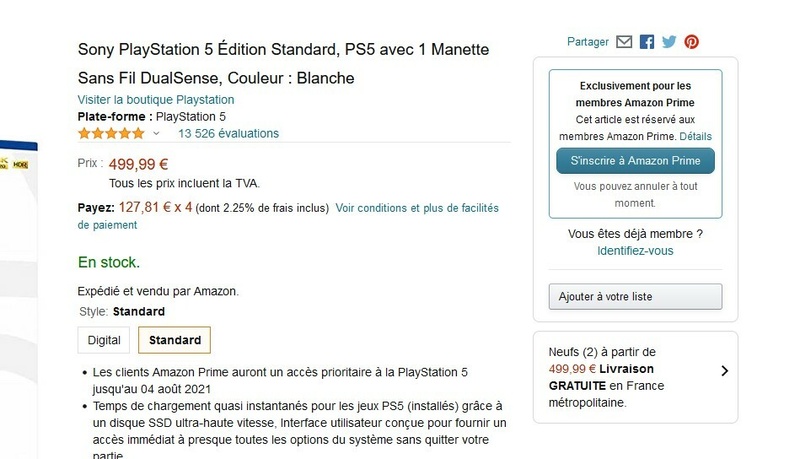
Task: Open the 13 526 évaluations link
Action: pos(228,133)
